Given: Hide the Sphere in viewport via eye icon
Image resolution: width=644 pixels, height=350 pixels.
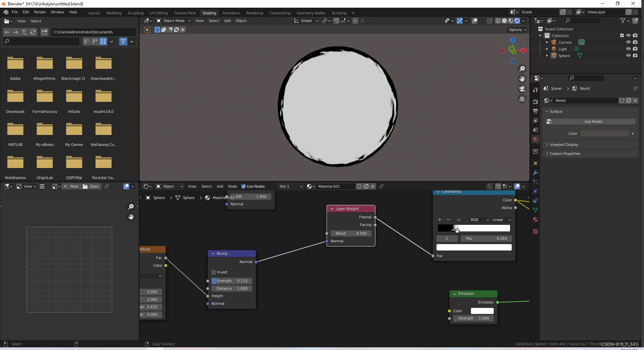Looking at the screenshot, I should (628, 55).
